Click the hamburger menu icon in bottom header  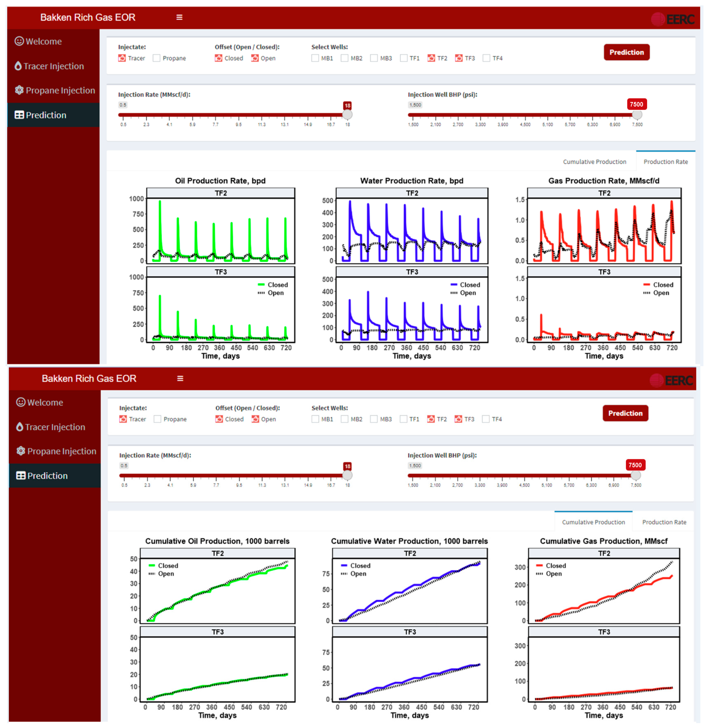point(180,379)
